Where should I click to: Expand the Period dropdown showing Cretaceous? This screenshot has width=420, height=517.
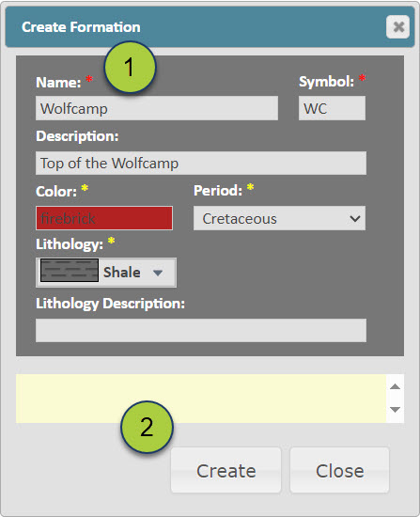coord(279,218)
